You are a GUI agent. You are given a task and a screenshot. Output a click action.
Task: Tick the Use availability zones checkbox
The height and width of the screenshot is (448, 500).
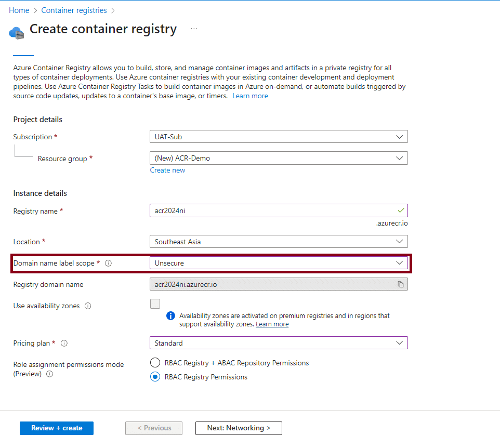point(155,304)
